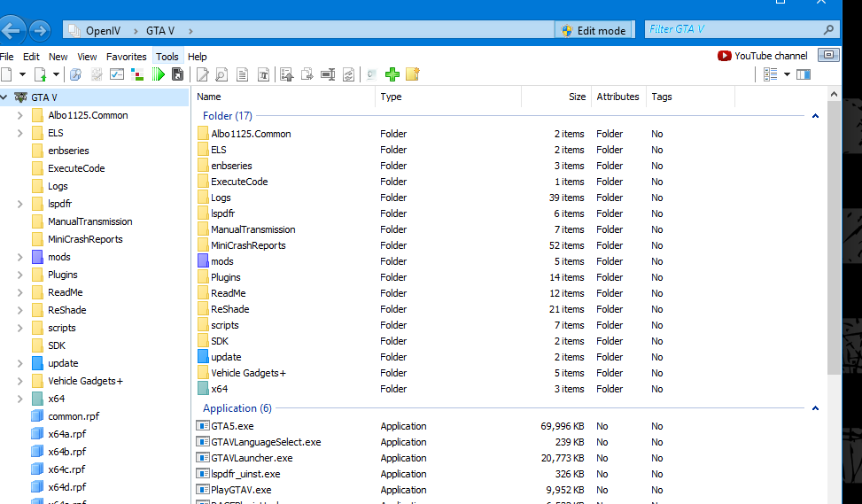862x504 pixels.
Task: Click the document magnifier view icon
Action: [x=221, y=74]
